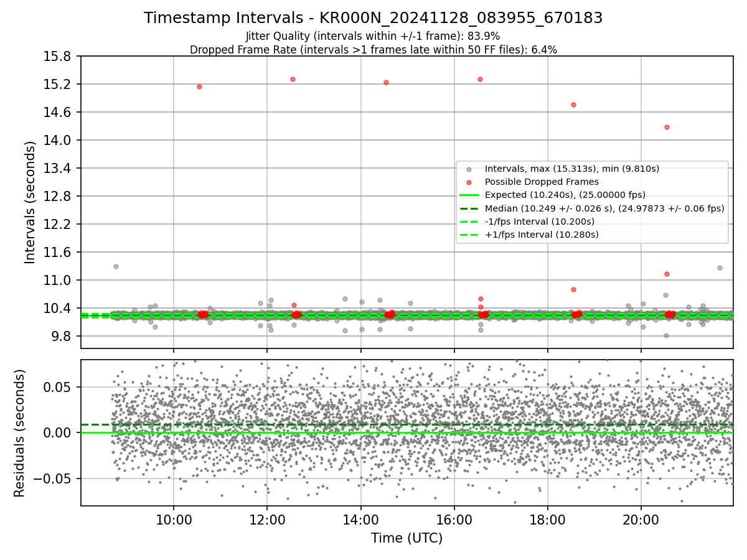
Task: Click the gray outlier point near 11.3 seconds before 09:00
Action: click(116, 266)
